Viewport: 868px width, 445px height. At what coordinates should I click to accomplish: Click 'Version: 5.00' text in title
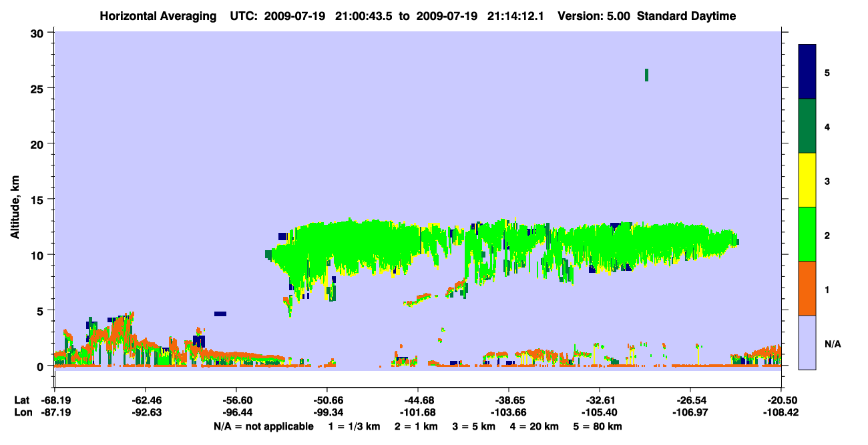pyautogui.click(x=594, y=16)
